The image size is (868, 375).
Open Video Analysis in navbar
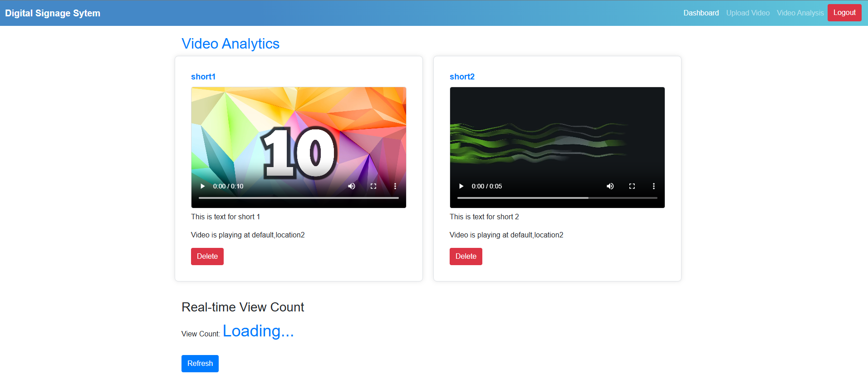800,13
